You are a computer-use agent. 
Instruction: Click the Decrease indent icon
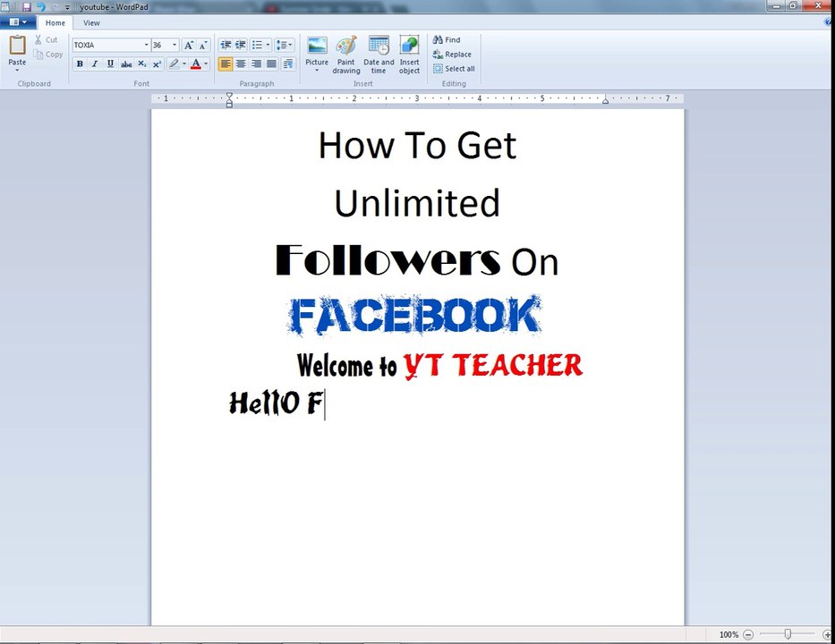tap(226, 46)
